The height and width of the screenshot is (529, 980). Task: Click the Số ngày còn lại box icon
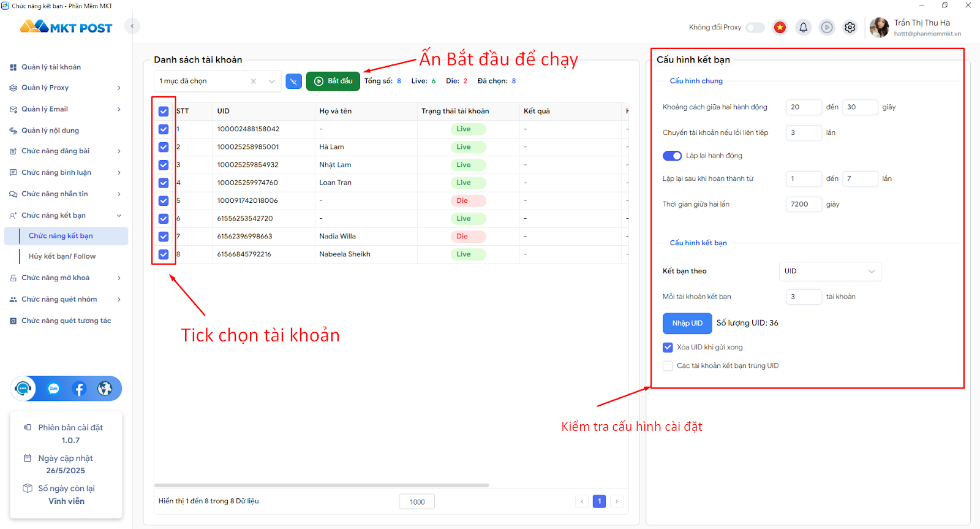point(28,489)
